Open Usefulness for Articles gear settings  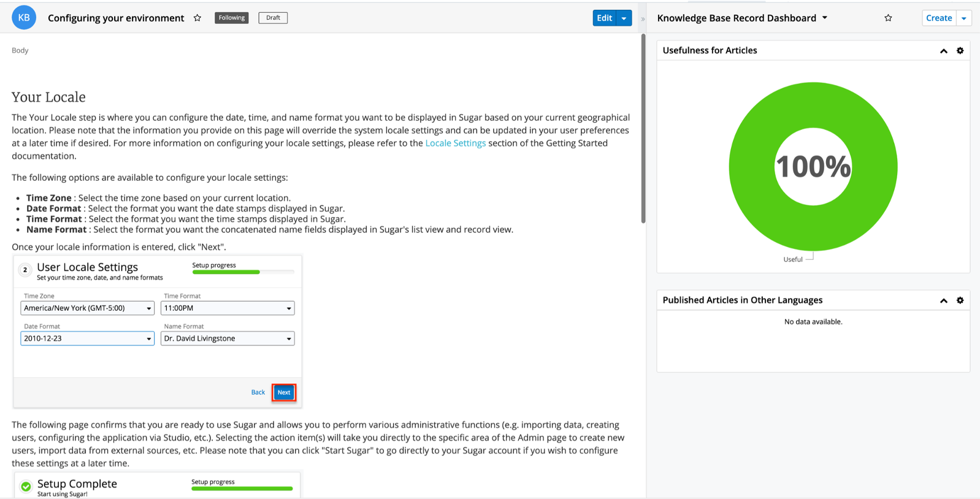[x=960, y=51]
